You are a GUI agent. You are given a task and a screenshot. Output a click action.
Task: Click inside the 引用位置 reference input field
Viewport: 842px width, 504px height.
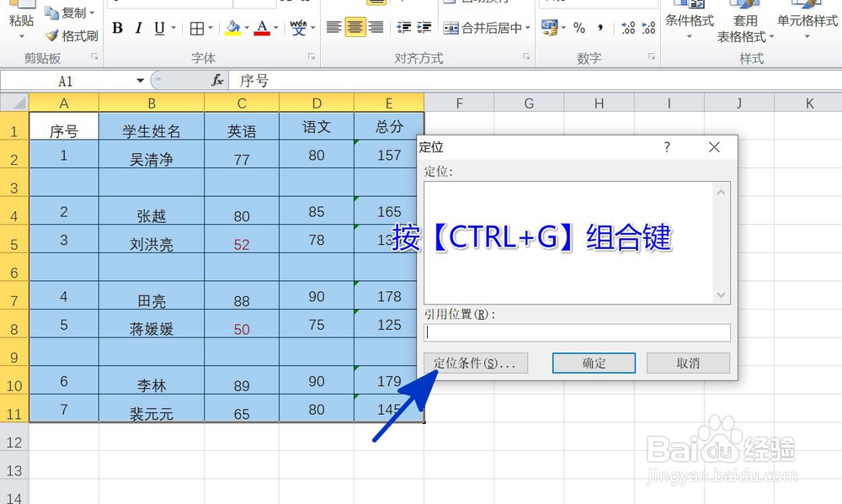577,332
